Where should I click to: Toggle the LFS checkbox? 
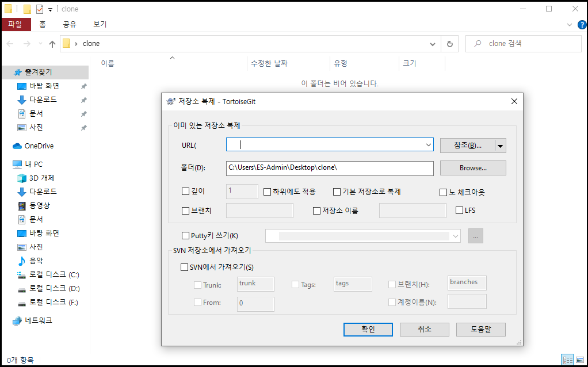coord(459,211)
